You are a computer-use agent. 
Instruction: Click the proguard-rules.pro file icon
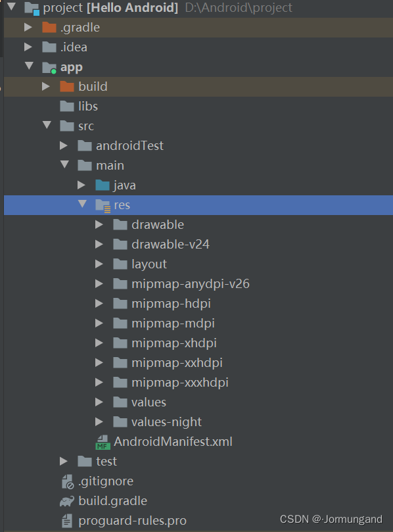67,521
